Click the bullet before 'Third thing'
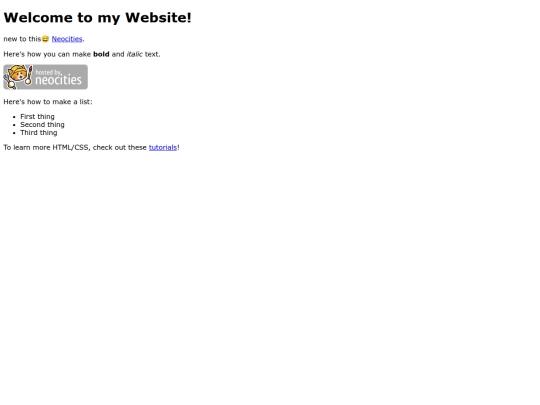This screenshot has height=405, width=540. 14,133
